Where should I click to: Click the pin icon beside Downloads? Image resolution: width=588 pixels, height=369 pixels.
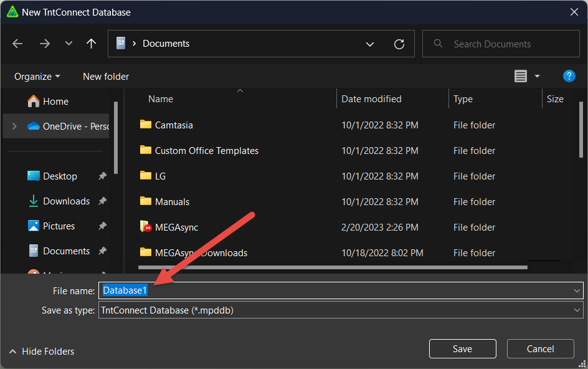[x=102, y=201]
